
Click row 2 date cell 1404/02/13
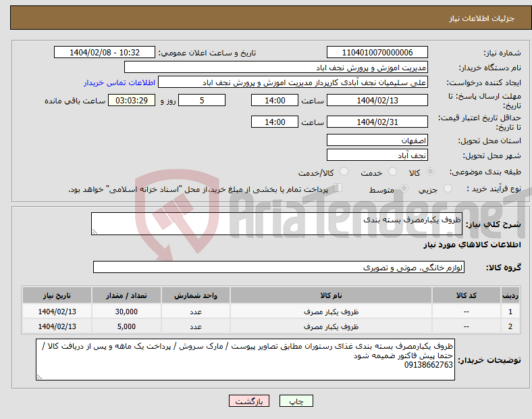click(x=57, y=326)
